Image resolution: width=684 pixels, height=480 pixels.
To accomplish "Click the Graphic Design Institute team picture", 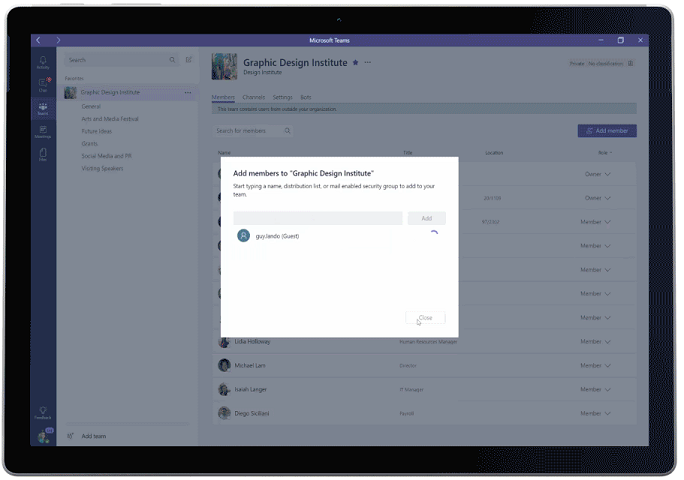I will tap(224, 66).
